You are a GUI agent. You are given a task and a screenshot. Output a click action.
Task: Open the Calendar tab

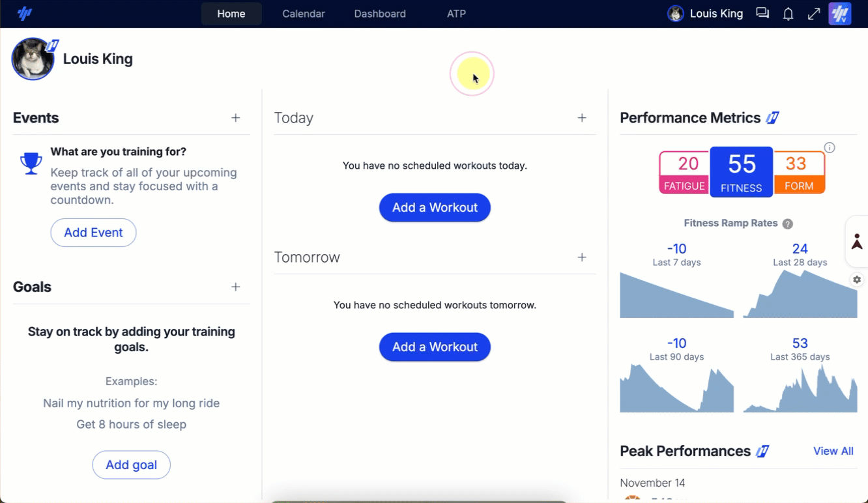point(303,14)
